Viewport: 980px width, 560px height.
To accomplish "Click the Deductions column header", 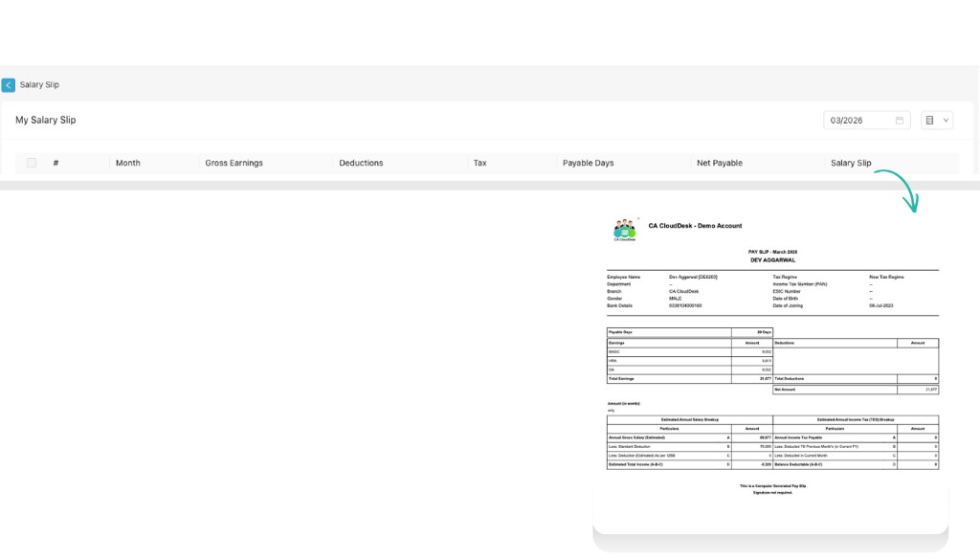I will (x=361, y=163).
